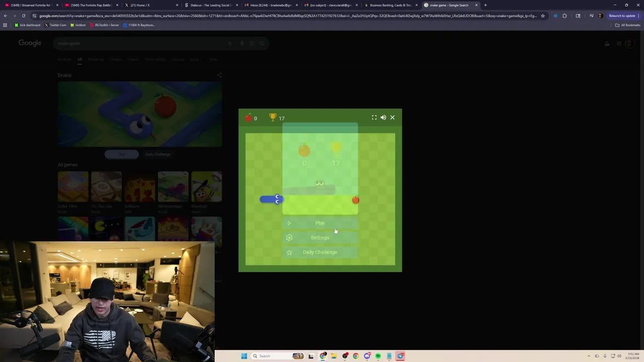Open Discord from the taskbar
This screenshot has width=644, height=362.
pos(367,356)
